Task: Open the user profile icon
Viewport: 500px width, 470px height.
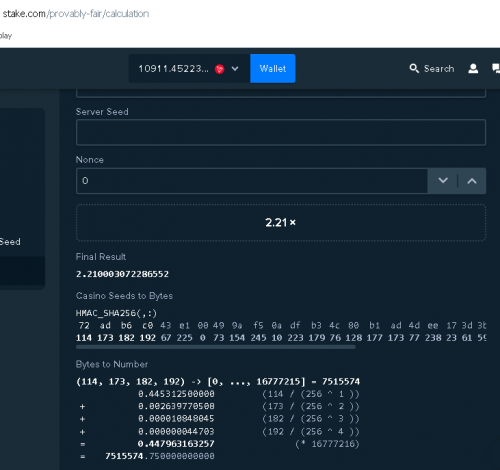Action: coord(473,68)
